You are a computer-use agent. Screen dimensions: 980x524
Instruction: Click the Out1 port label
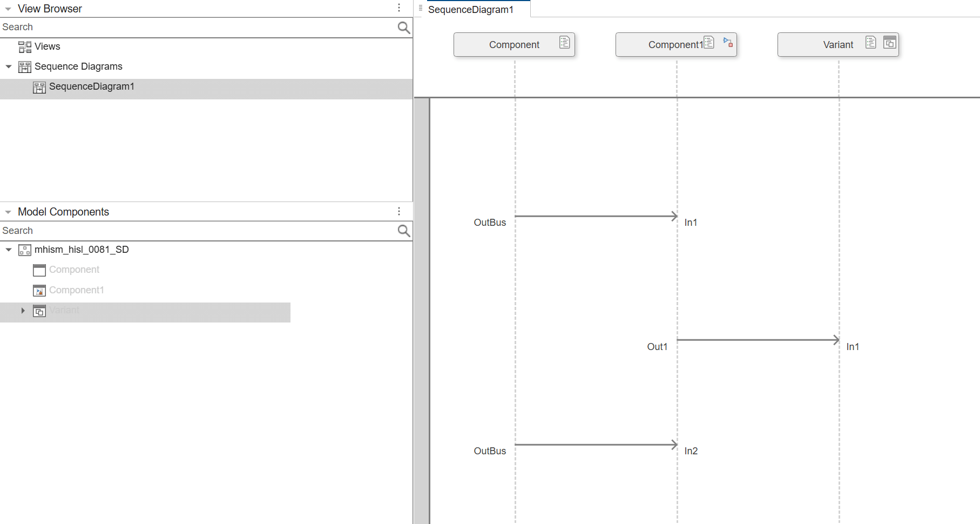click(x=657, y=347)
